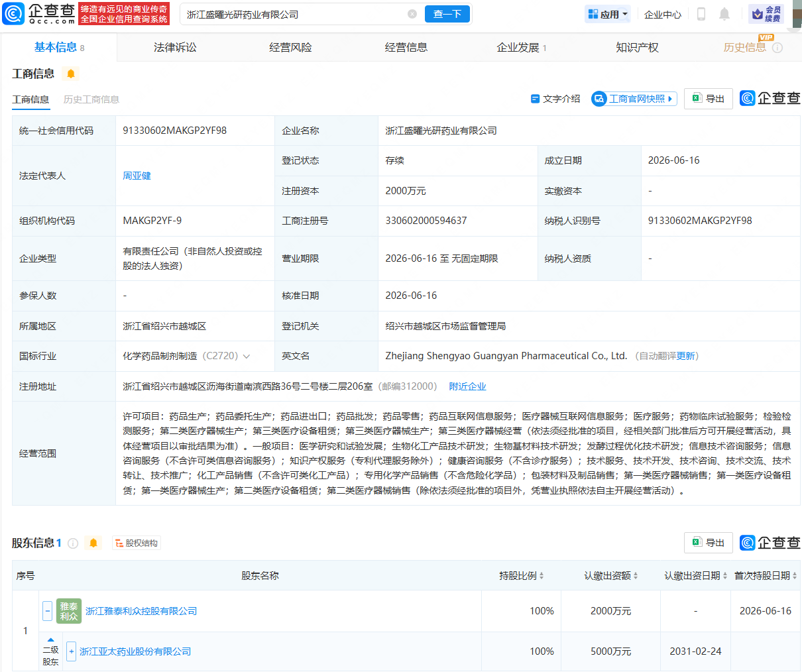
Task: Click the 导出 button in the 工商信息 section
Action: [709, 98]
